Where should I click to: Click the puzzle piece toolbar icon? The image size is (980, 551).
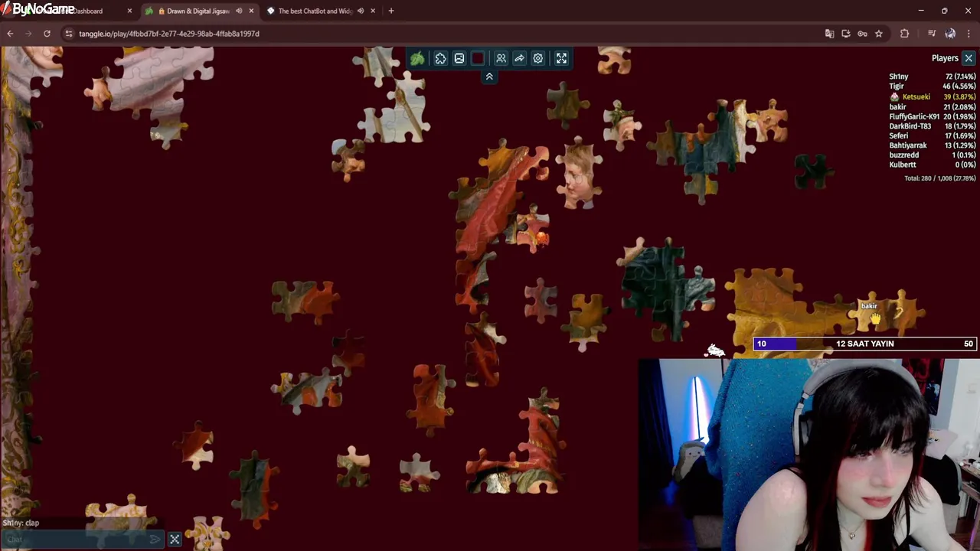click(441, 58)
